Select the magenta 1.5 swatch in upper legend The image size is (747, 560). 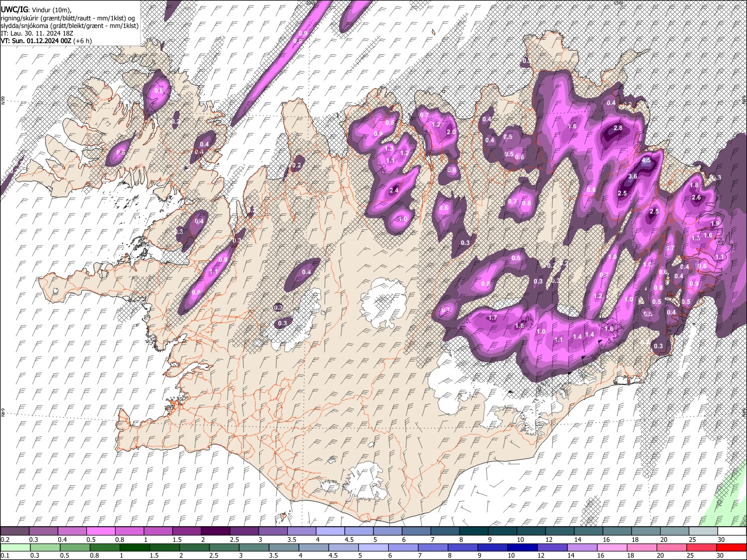tap(187, 531)
